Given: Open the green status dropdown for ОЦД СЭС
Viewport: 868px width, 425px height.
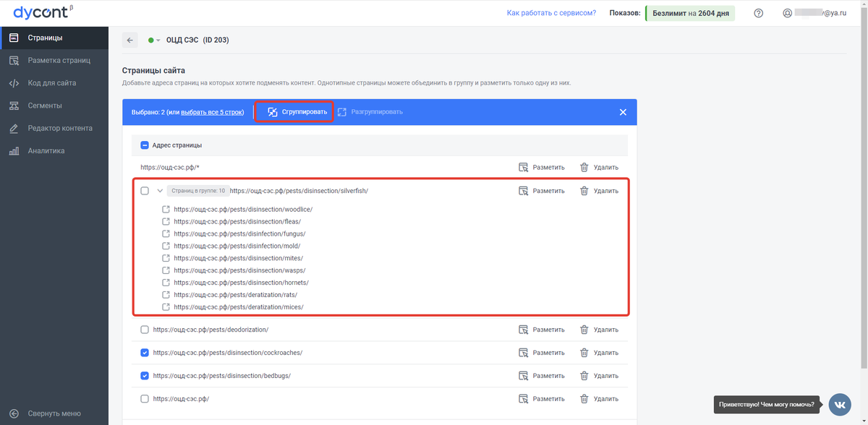Looking at the screenshot, I should pos(154,40).
